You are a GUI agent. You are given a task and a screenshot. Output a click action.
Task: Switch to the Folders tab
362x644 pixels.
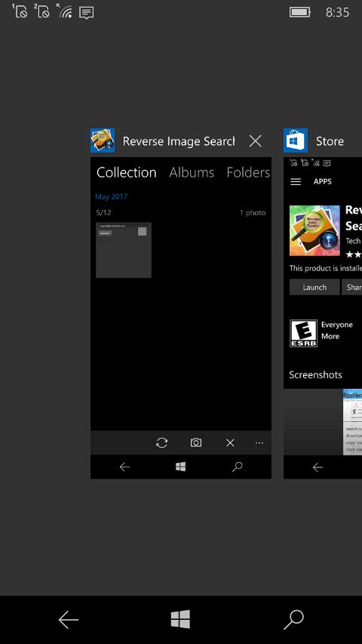point(248,172)
